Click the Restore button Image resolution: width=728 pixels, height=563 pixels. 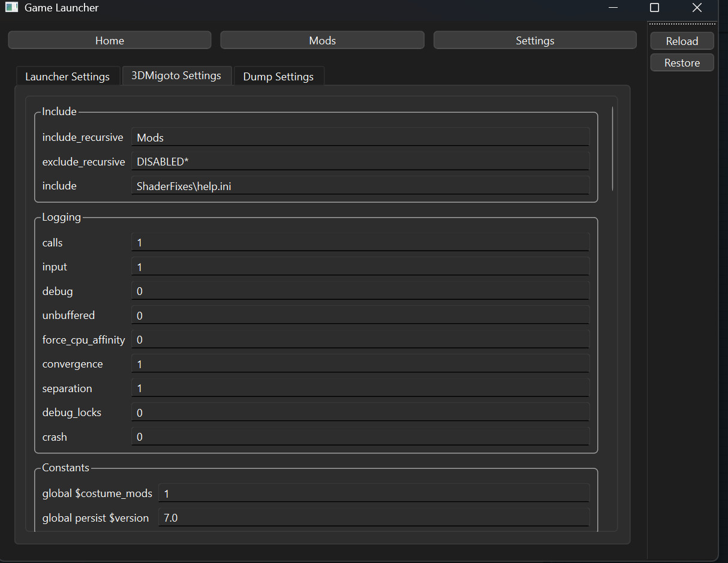682,62
